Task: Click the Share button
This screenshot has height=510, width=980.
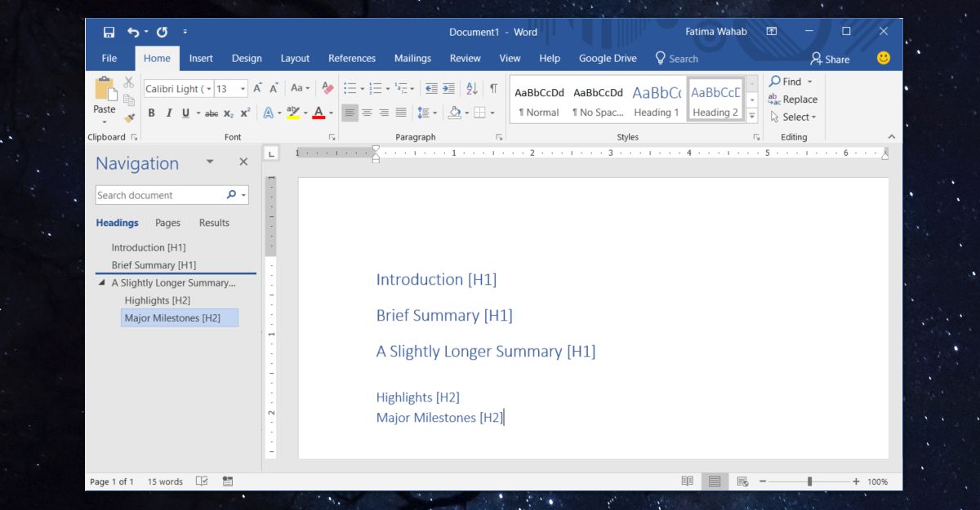Action: pos(830,59)
